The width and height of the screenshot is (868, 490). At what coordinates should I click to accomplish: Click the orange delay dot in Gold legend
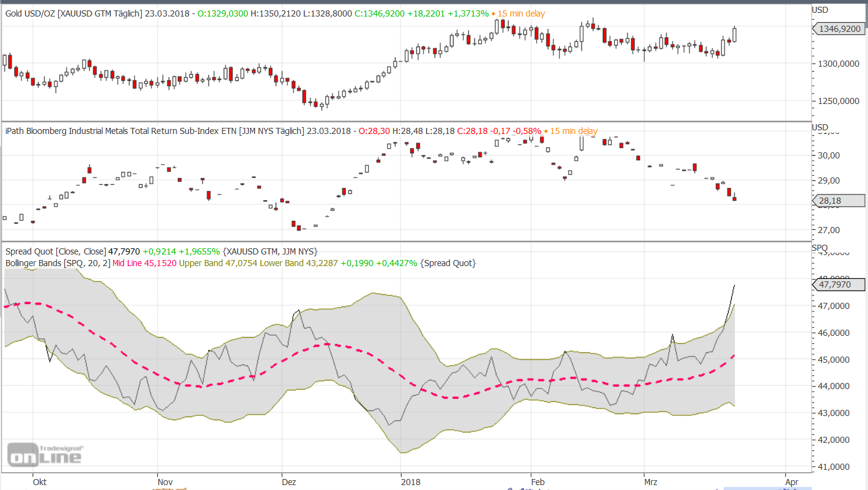tap(494, 13)
